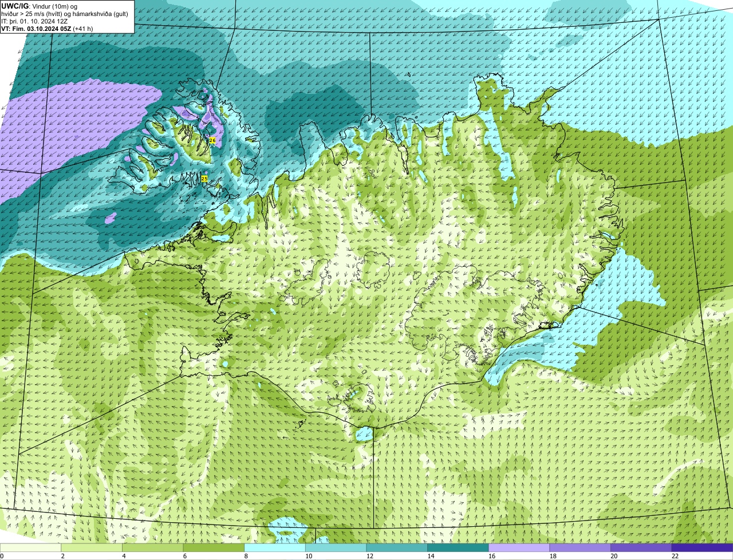Click the legend value 4
The height and width of the screenshot is (560, 733).
(124, 556)
